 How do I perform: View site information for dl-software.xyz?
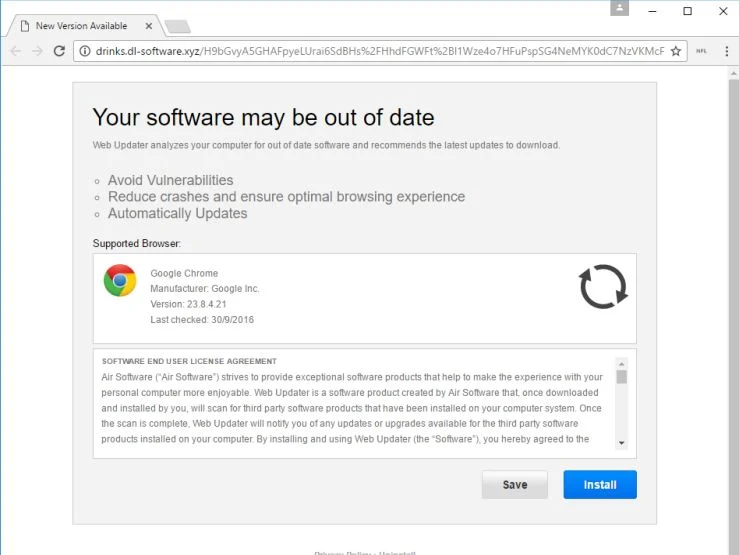point(85,51)
